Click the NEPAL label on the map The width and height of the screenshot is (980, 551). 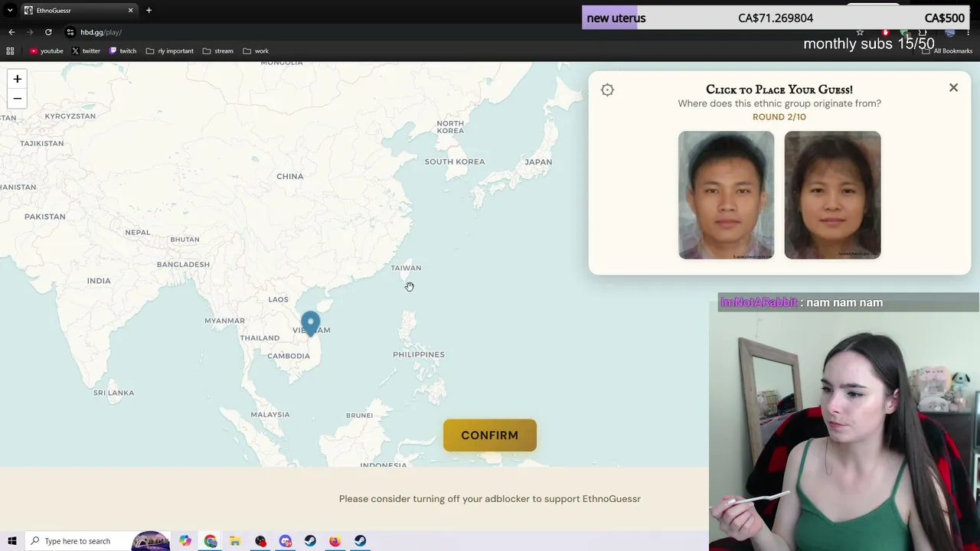click(138, 233)
